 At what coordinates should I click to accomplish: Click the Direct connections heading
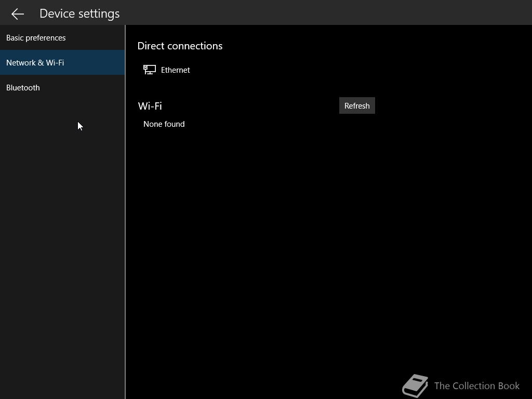180,46
